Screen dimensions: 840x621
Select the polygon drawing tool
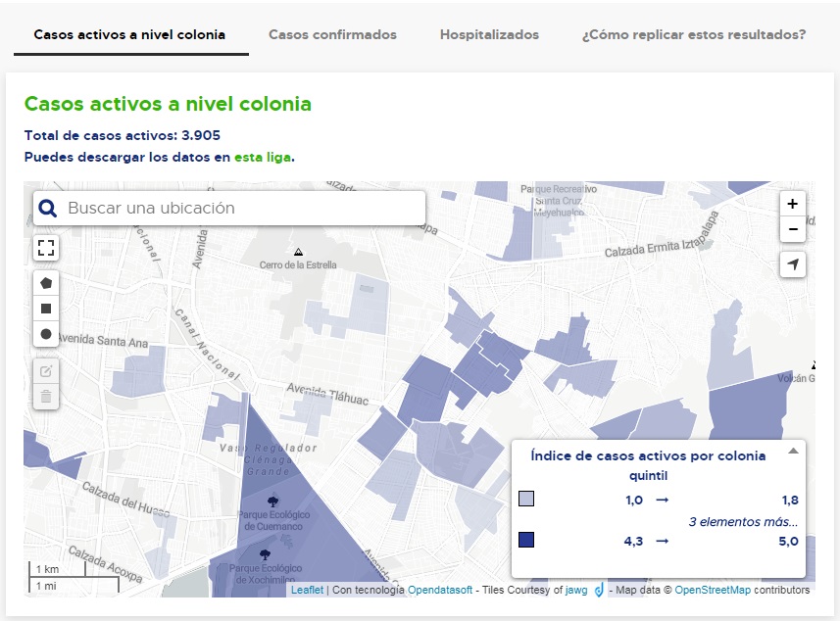45,283
